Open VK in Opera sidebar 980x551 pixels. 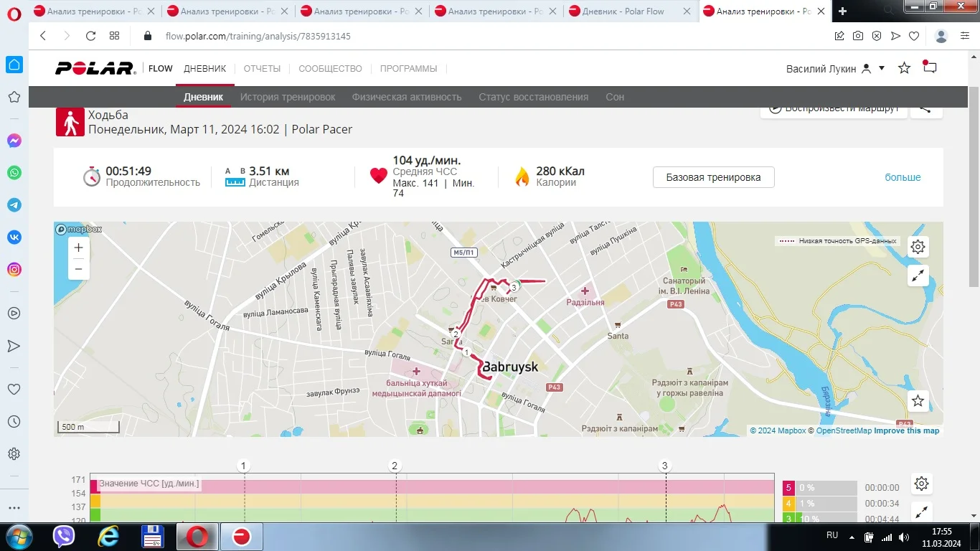(14, 237)
